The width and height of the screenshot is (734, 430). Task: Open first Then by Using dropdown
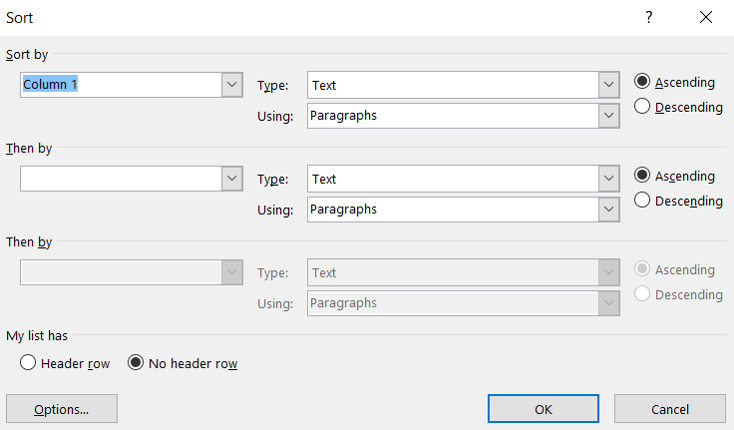pyautogui.click(x=609, y=209)
